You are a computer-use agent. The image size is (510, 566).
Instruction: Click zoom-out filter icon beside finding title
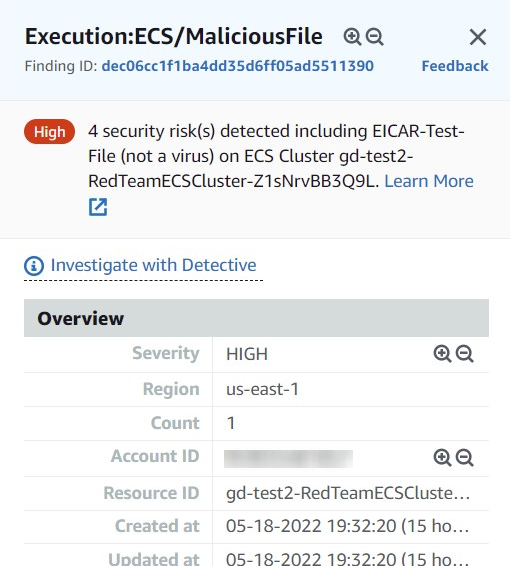click(x=374, y=37)
